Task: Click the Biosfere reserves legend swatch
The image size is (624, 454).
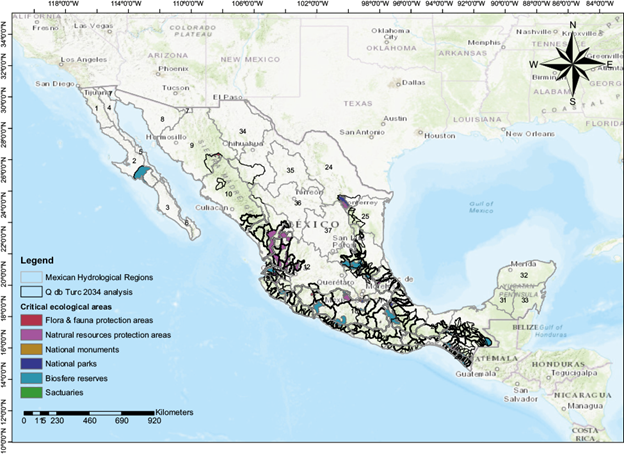Action: pyautogui.click(x=33, y=380)
